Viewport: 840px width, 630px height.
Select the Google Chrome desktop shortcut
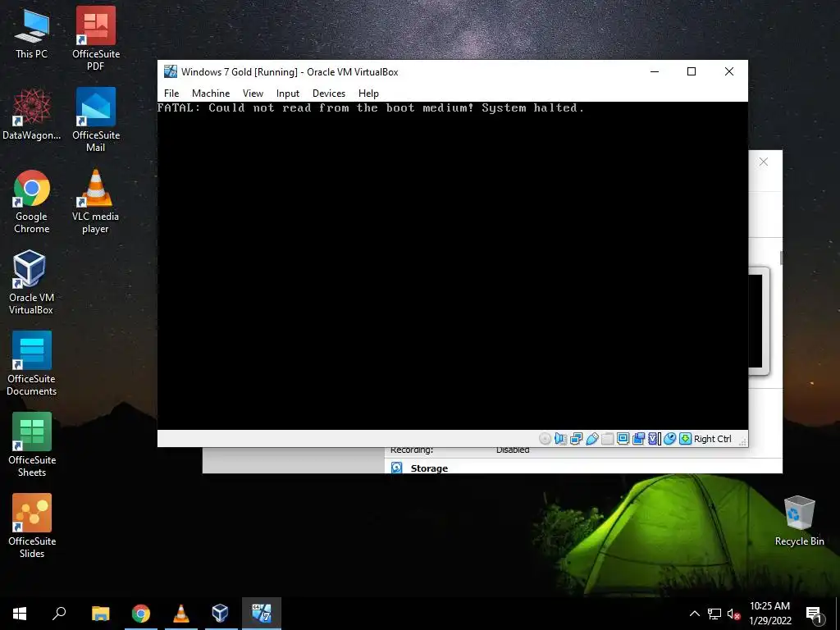pyautogui.click(x=32, y=202)
